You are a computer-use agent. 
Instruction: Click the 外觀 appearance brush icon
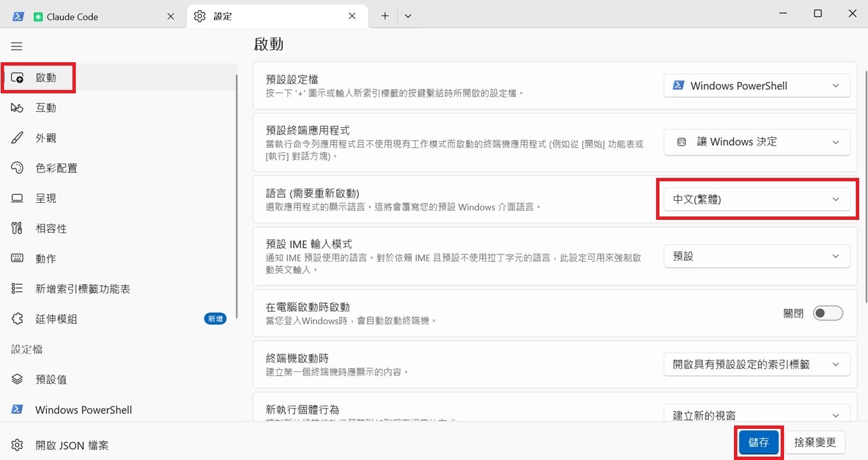point(18,138)
